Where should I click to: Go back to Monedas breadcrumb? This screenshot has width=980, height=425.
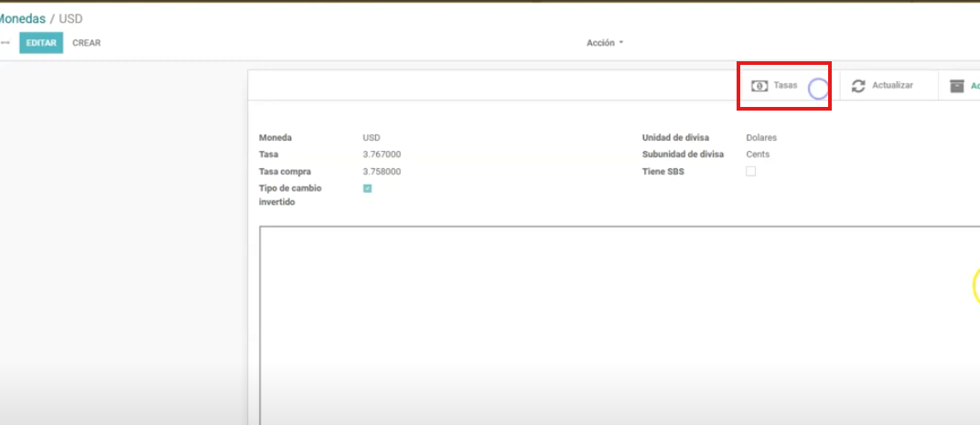tap(22, 18)
